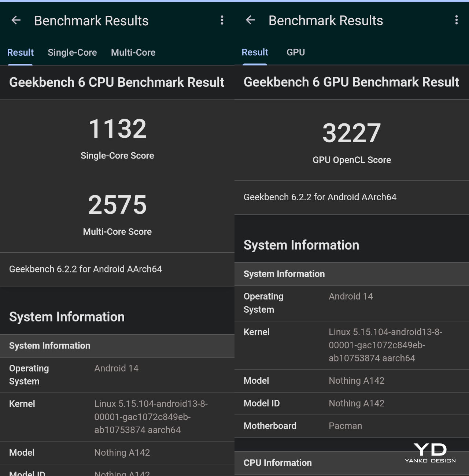The image size is (469, 476).
Task: Open the GPU tab
Action: (x=296, y=52)
